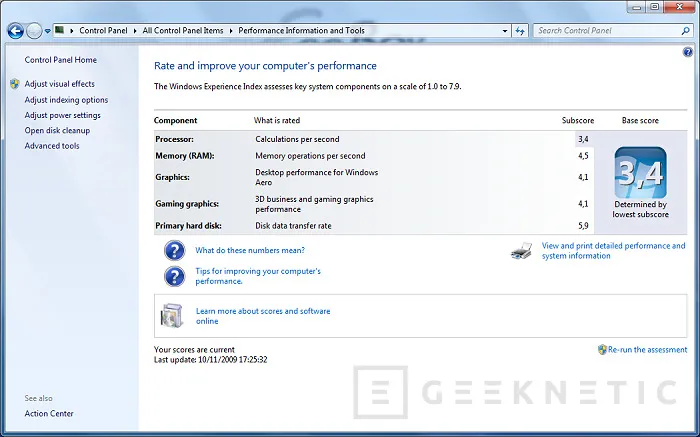
Task: Click the magnifier search icon
Action: (686, 31)
